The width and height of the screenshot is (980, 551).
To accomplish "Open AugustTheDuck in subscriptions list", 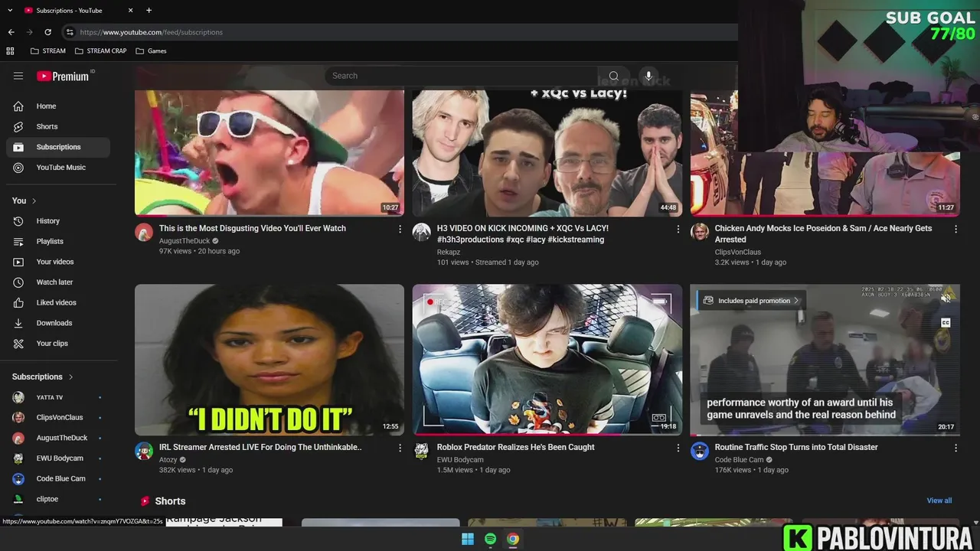I will [x=57, y=438].
